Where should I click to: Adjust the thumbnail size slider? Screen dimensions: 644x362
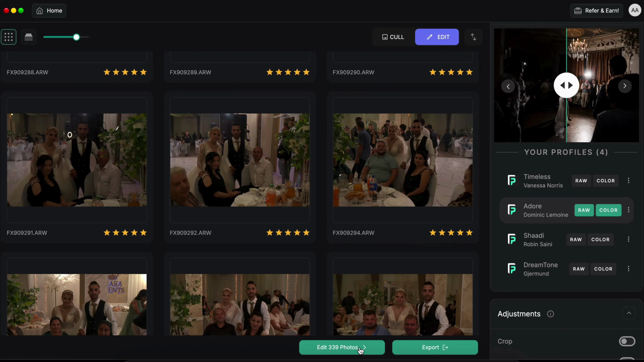point(76,37)
